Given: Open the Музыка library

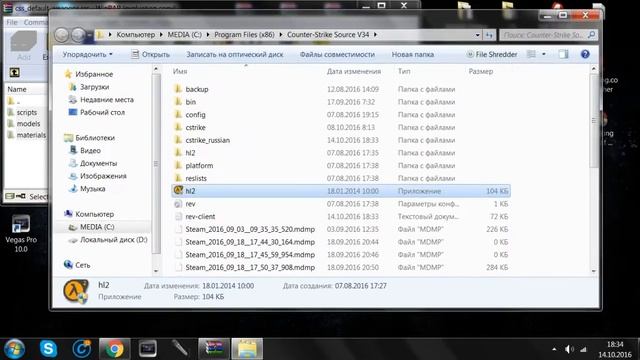Looking at the screenshot, I should [x=92, y=189].
